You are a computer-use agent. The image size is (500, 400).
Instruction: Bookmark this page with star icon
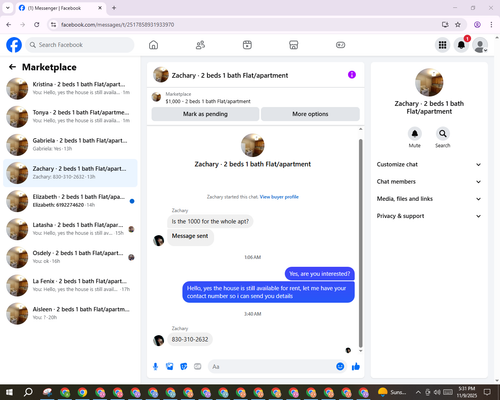pyautogui.click(x=458, y=25)
